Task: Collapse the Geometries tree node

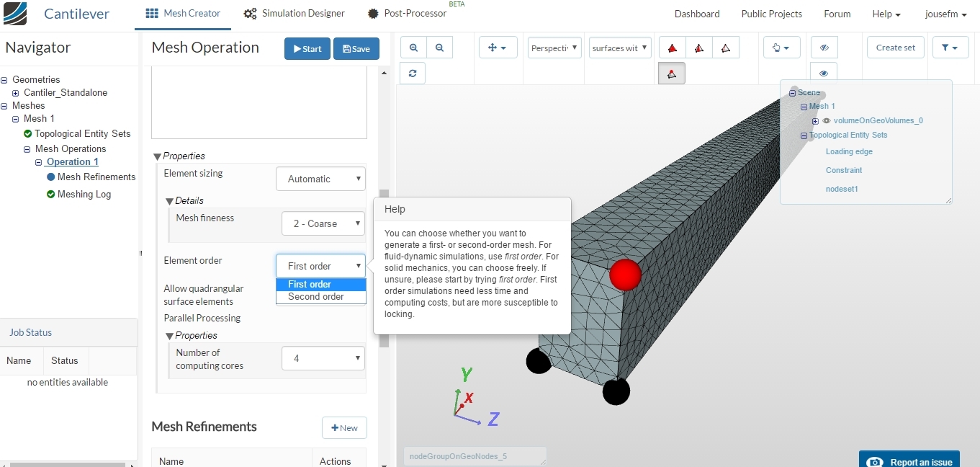Action: pos(4,80)
